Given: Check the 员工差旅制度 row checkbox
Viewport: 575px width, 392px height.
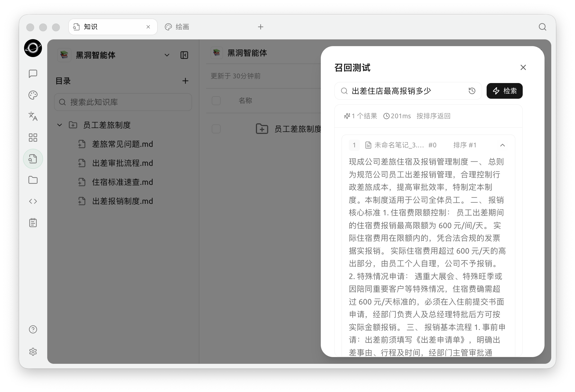Looking at the screenshot, I should (216, 129).
